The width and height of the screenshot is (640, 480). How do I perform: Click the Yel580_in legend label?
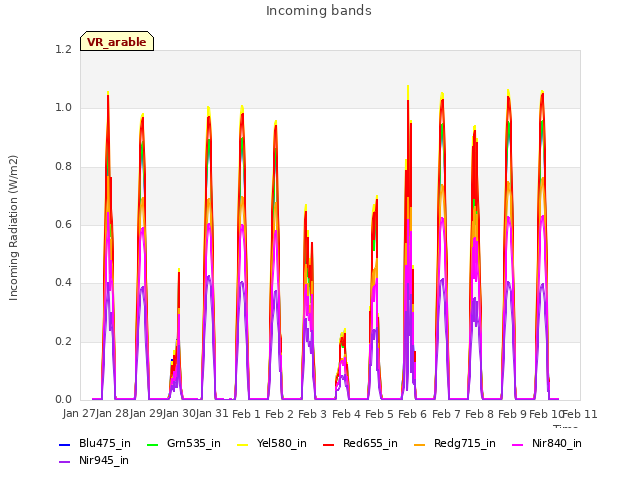[282, 444]
